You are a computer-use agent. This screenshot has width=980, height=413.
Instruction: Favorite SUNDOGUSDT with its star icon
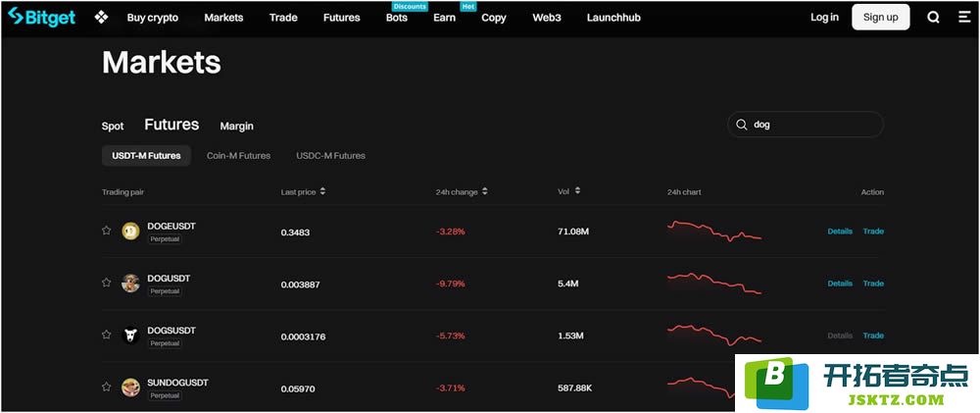(x=106, y=387)
